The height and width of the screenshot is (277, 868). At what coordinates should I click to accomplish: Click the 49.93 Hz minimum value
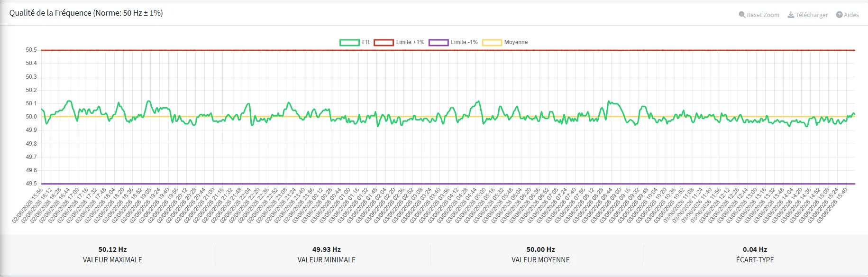coord(327,249)
